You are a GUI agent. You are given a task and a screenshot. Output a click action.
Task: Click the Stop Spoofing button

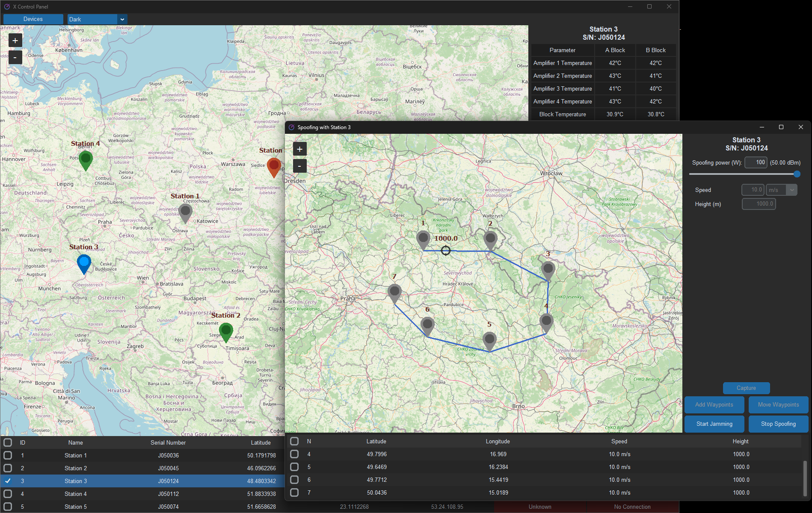click(778, 424)
